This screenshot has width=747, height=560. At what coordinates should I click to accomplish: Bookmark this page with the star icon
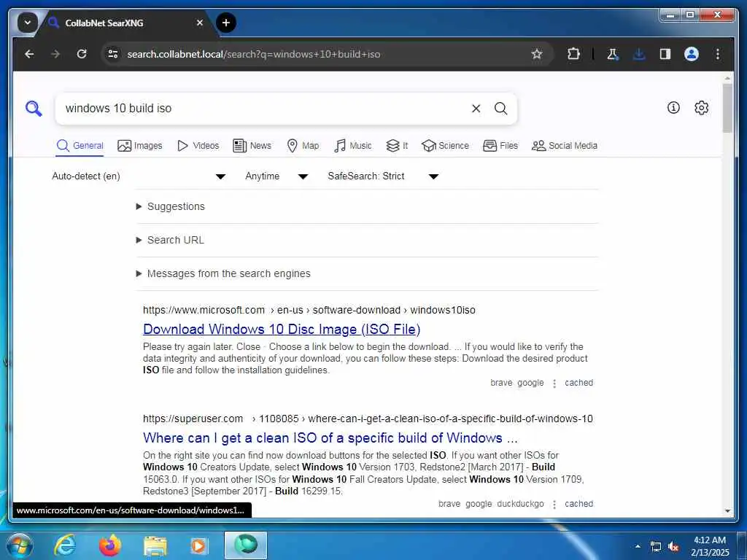pos(537,54)
